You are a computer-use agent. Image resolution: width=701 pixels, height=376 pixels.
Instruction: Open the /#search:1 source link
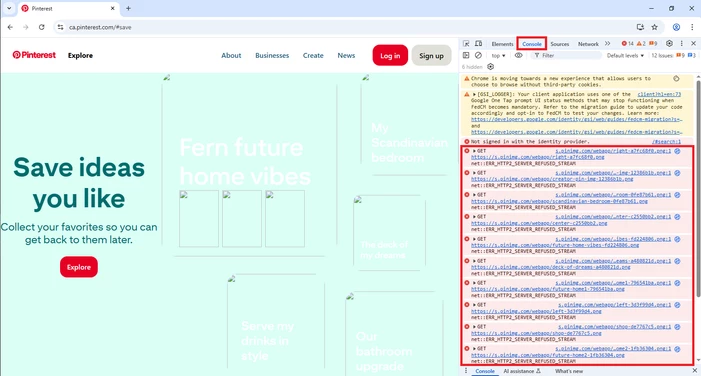point(666,142)
